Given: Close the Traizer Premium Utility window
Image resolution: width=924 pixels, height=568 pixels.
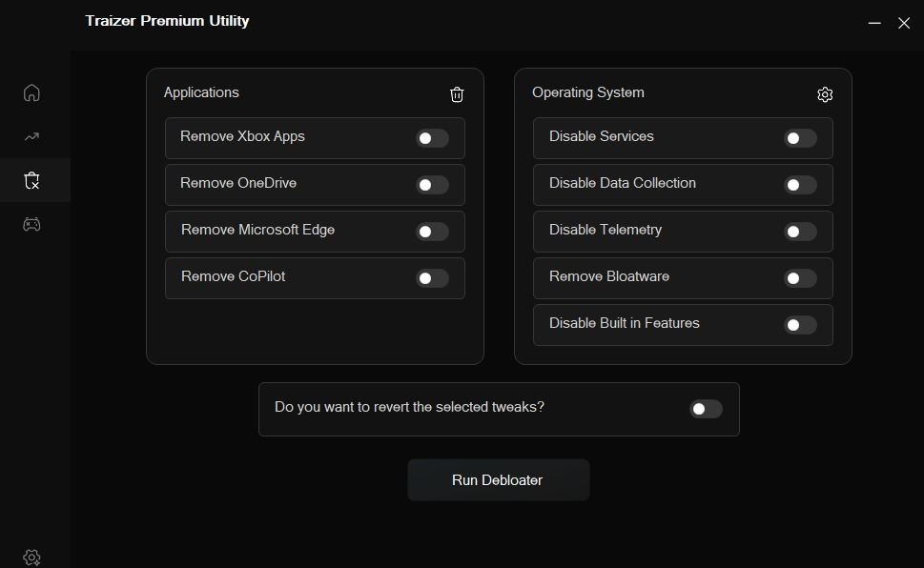Looking at the screenshot, I should point(904,23).
